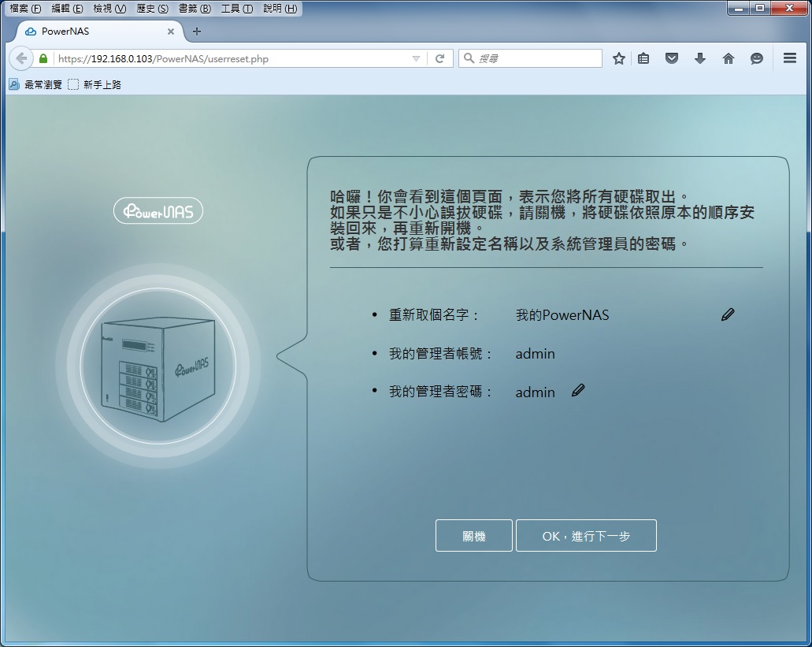Screen dimensions: 812x647
Task: Open Pocket icon in toolbar
Action: click(x=672, y=58)
